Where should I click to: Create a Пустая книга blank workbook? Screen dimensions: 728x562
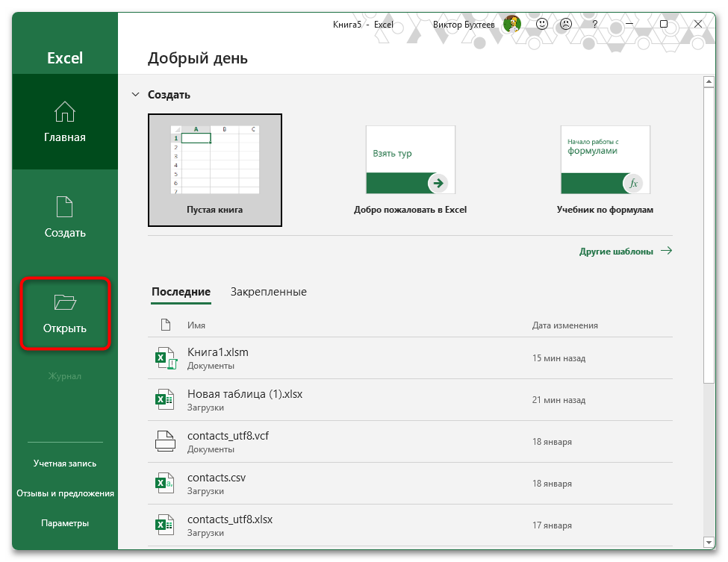pyautogui.click(x=215, y=170)
